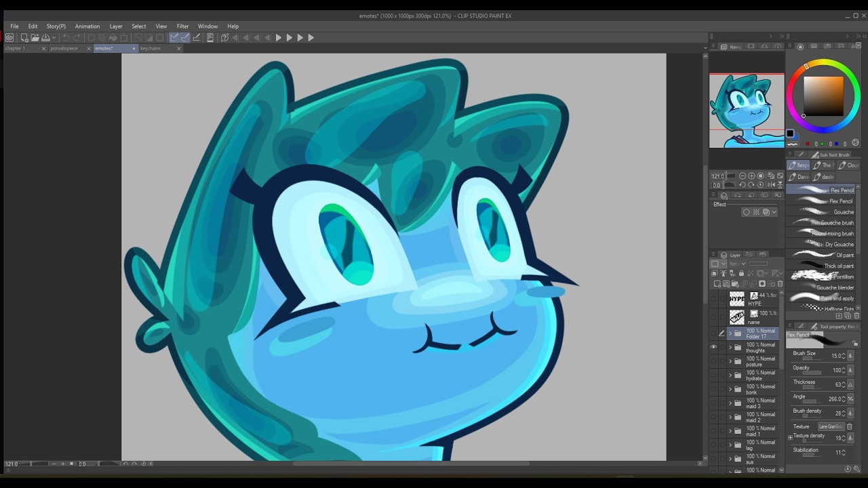Expand the thoughts layer folder
Viewport: 868px width, 488px height.
pyautogui.click(x=730, y=348)
